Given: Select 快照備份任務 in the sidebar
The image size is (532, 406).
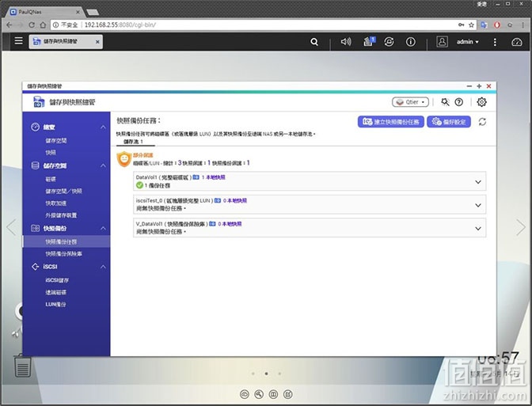Looking at the screenshot, I should coord(66,241).
